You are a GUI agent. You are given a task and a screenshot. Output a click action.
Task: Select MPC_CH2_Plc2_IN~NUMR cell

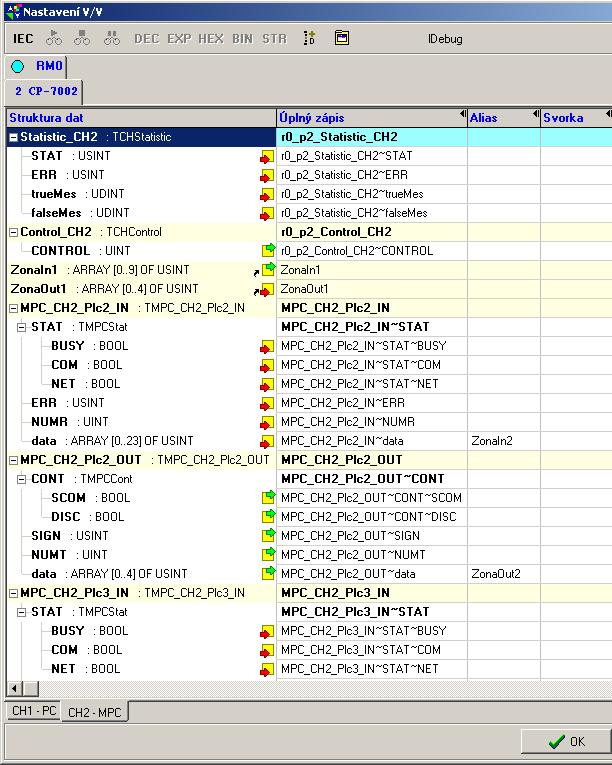tap(372, 422)
